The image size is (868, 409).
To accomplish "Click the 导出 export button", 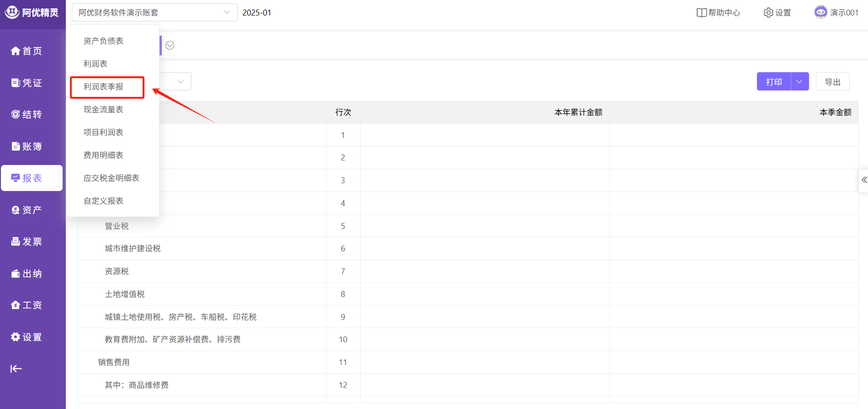I will pyautogui.click(x=832, y=82).
